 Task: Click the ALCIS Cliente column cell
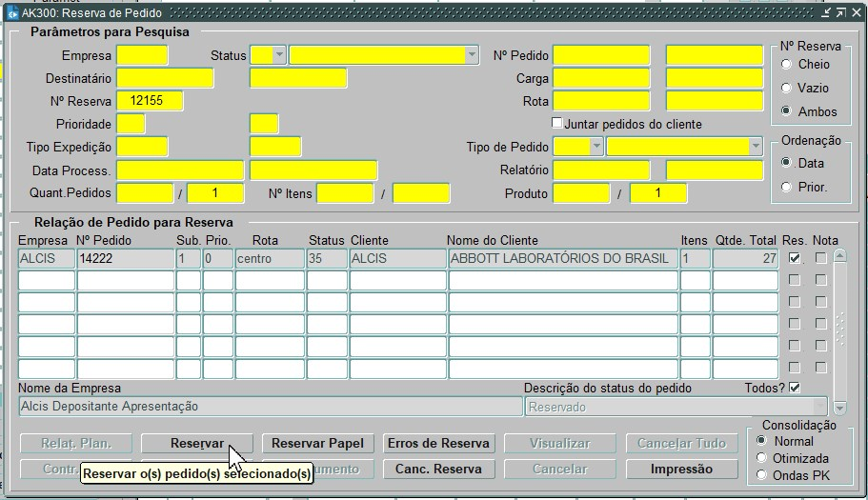click(x=398, y=258)
